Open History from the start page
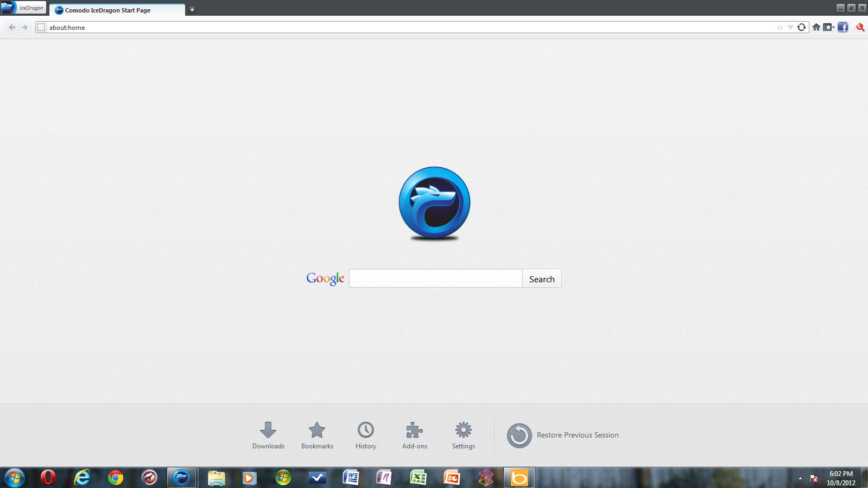868x488 pixels. click(x=366, y=435)
